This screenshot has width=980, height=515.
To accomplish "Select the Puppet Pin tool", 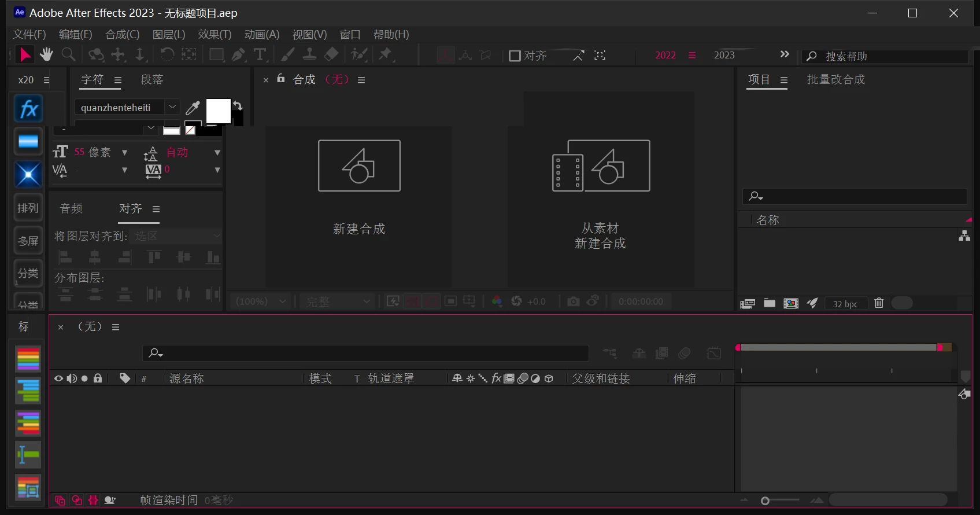I will [x=385, y=55].
